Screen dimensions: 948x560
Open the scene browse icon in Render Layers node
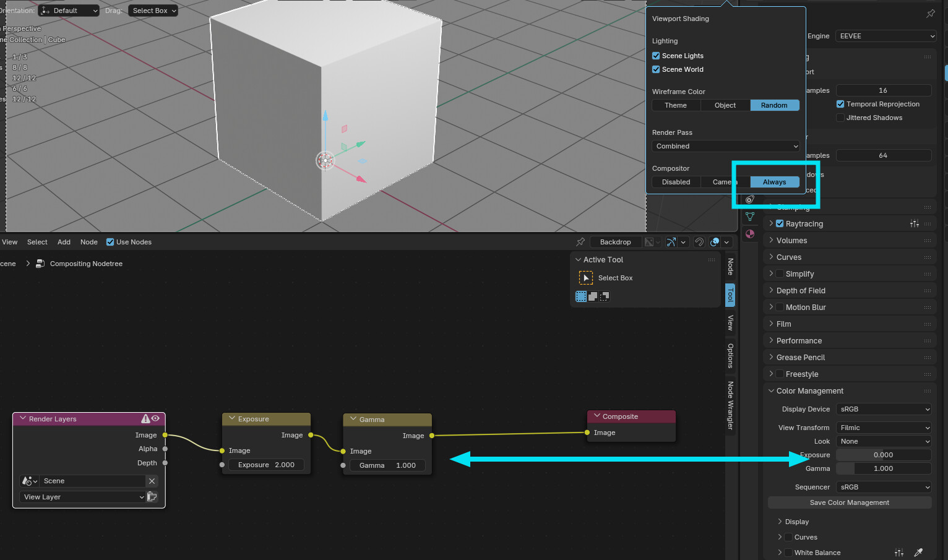coord(29,481)
